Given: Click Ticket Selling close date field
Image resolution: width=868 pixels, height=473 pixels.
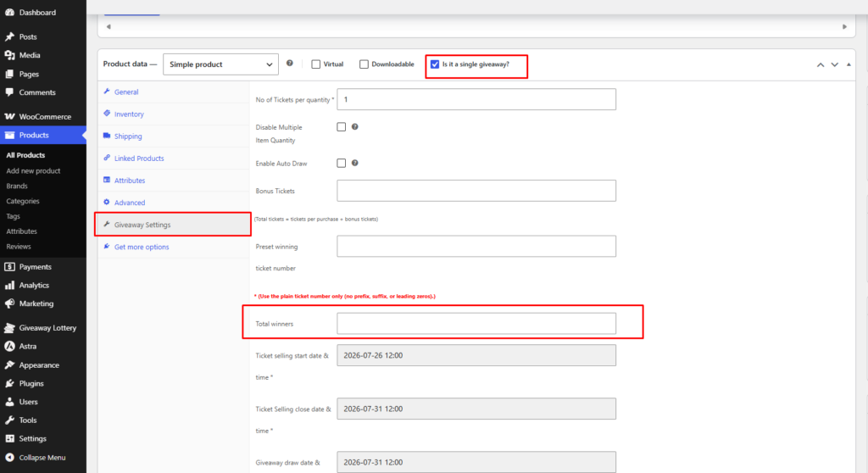Looking at the screenshot, I should pos(476,409).
